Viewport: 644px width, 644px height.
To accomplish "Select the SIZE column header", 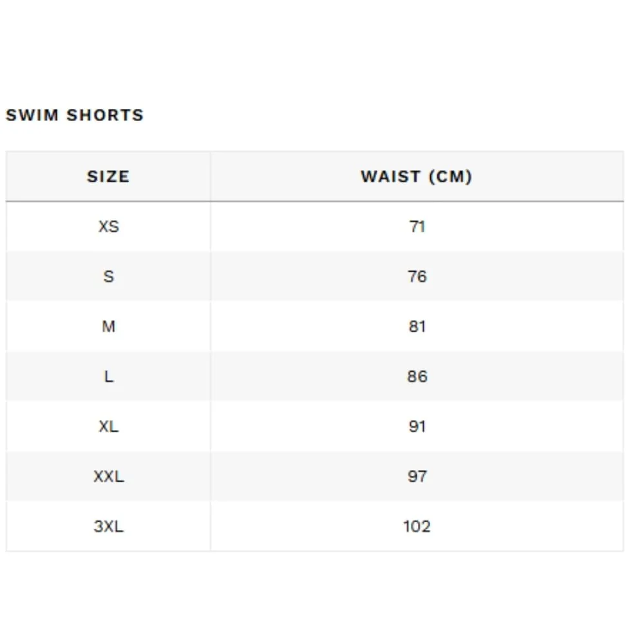I will point(108,176).
